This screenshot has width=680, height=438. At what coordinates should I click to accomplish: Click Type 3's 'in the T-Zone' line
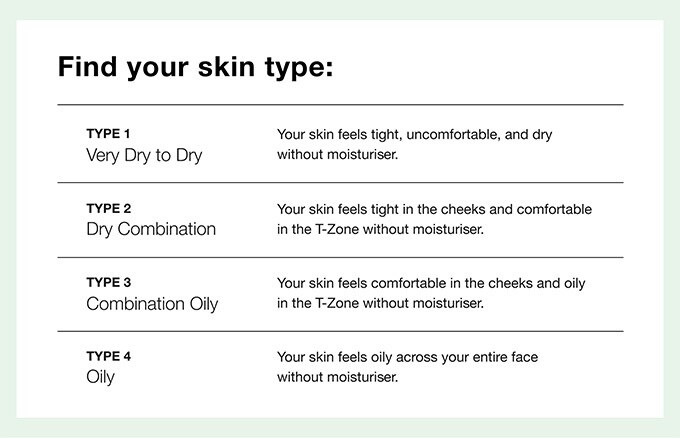point(380,303)
